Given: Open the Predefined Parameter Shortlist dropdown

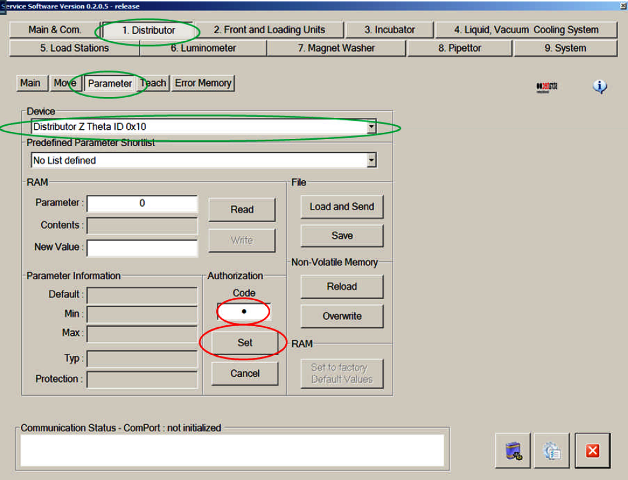Looking at the screenshot, I should pyautogui.click(x=371, y=160).
